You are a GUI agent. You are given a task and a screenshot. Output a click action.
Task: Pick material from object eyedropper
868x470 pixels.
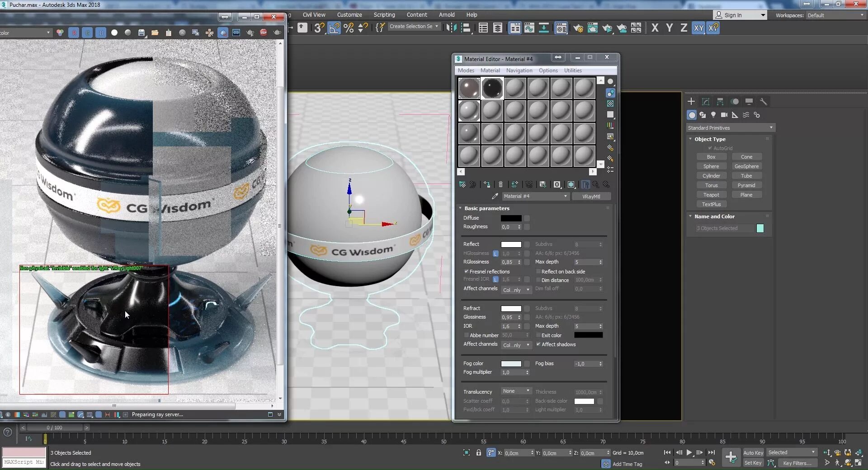[495, 196]
